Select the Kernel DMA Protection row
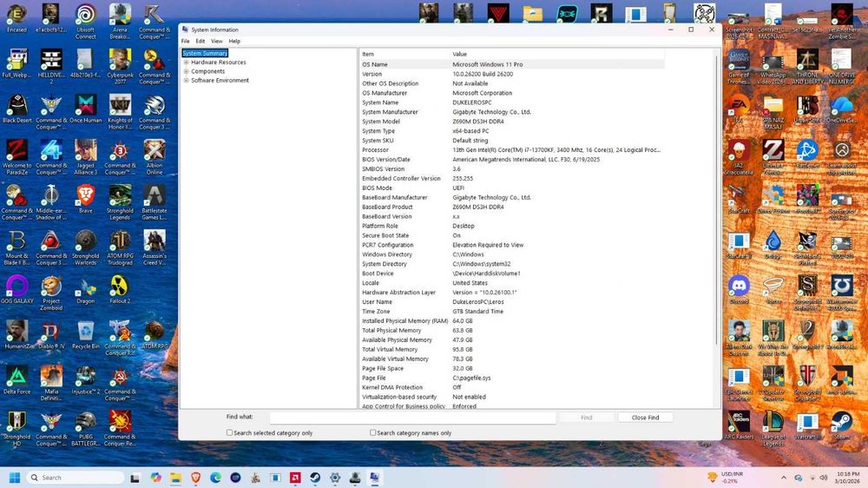Screen dimensions: 868x488 pyautogui.click(x=512, y=387)
